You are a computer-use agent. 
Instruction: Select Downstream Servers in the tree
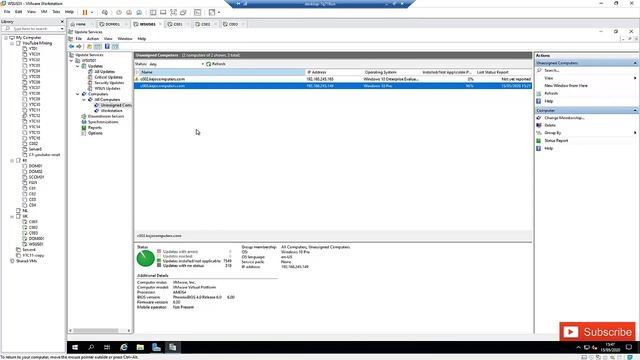[106, 116]
